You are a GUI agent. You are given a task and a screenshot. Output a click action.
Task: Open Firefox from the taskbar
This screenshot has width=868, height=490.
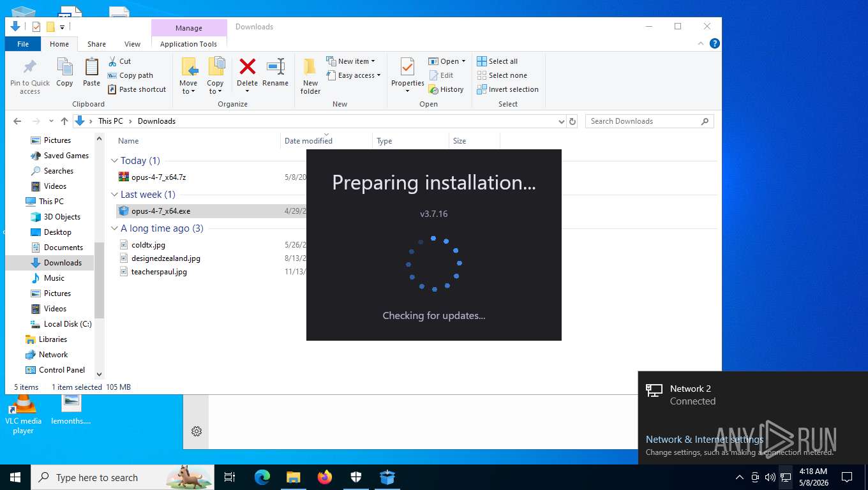pyautogui.click(x=325, y=477)
